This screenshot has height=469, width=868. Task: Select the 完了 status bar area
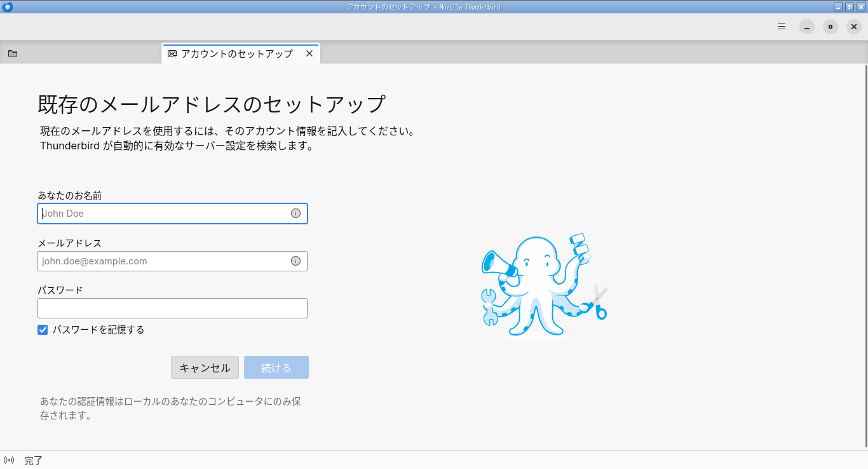point(33,460)
